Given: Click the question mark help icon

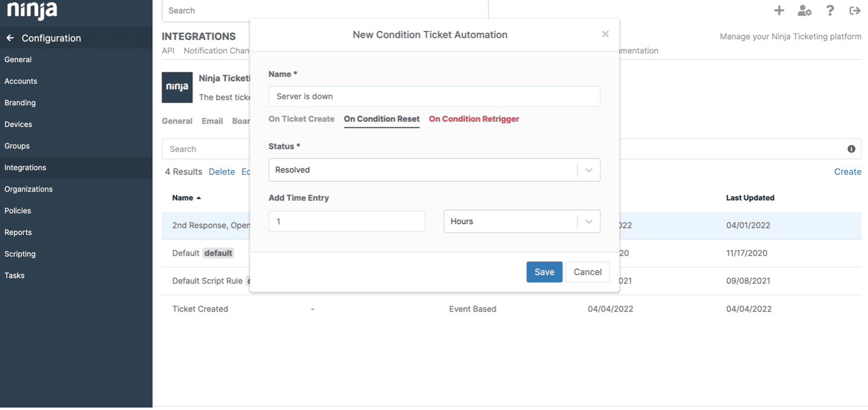Looking at the screenshot, I should 830,10.
